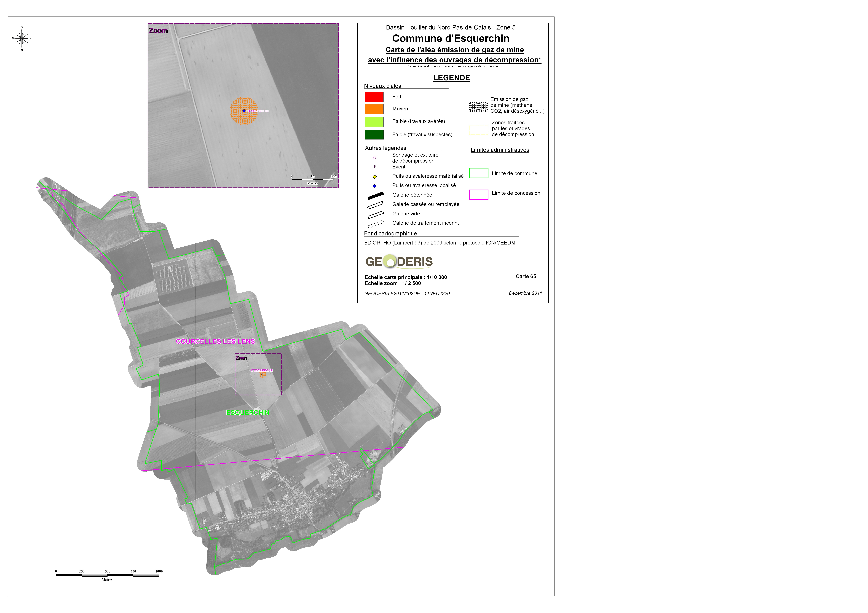Click the 'Fond cartographique' heading
868x613 pixels.
pos(390,234)
